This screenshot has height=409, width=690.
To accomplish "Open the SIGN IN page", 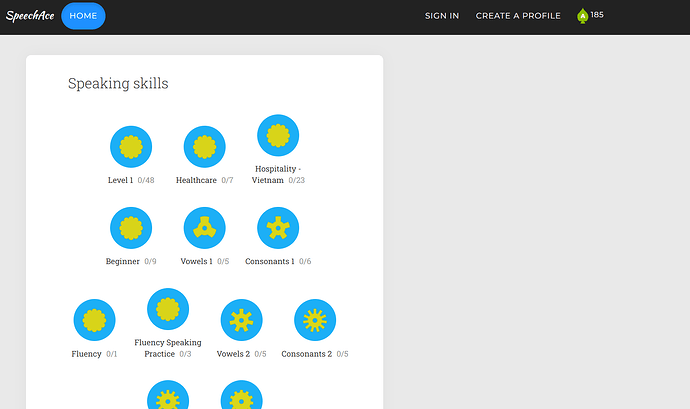I will point(442,16).
